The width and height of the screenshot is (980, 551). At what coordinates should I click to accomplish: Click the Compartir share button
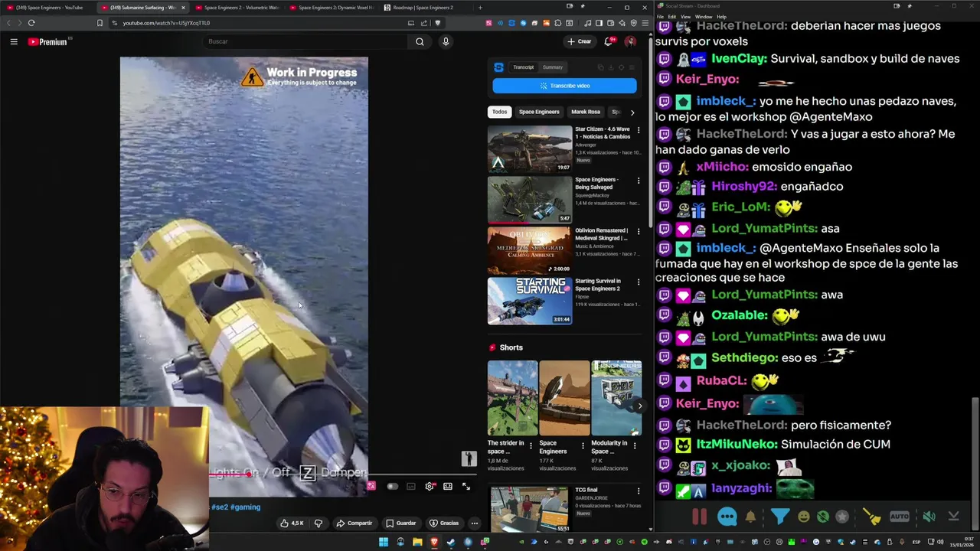pyautogui.click(x=354, y=523)
